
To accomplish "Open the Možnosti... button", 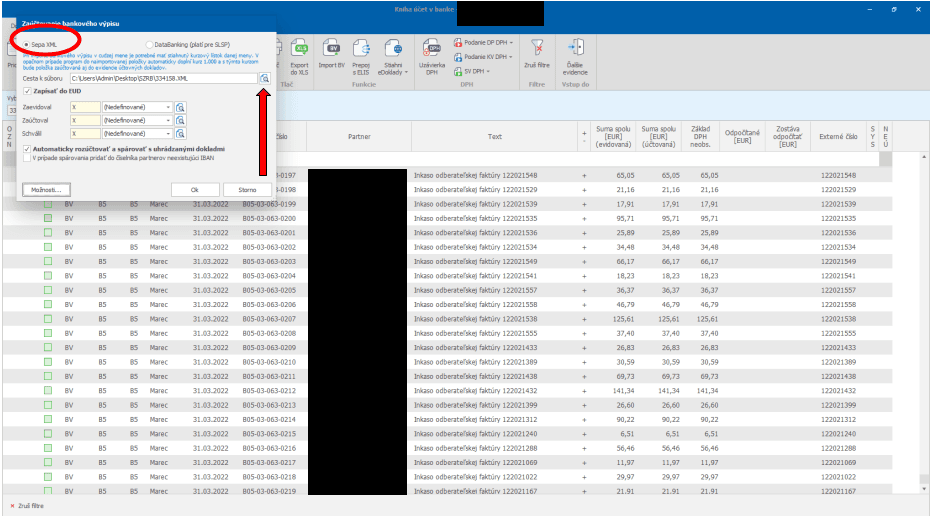I will (46, 190).
